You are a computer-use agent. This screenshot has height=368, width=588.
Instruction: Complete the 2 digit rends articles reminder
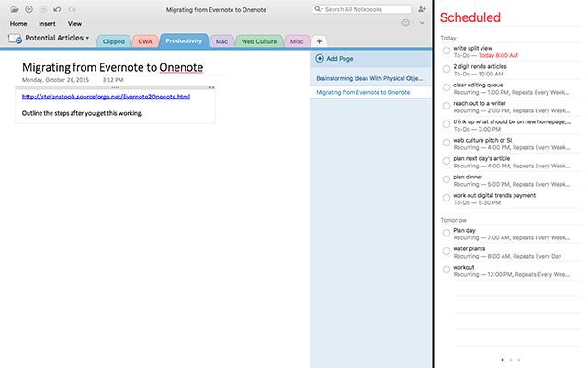[447, 69]
